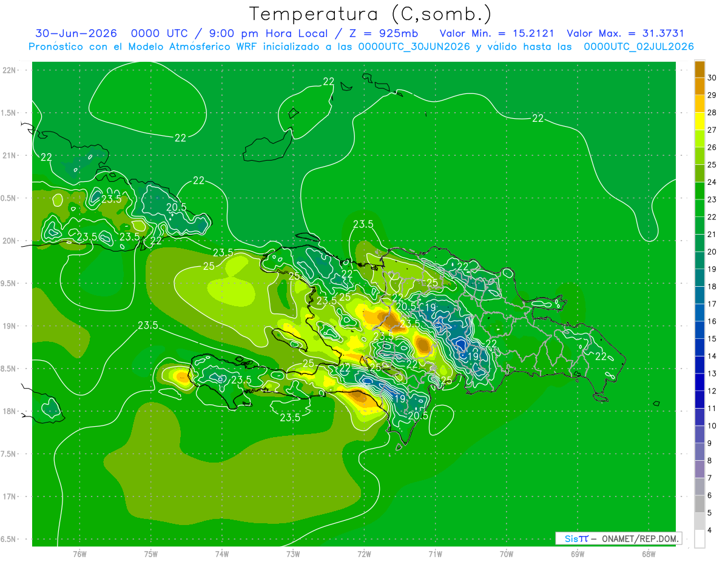The width and height of the screenshot is (728, 562).
Task: Click the legend value "20" on the color bar
Action: 712,252
